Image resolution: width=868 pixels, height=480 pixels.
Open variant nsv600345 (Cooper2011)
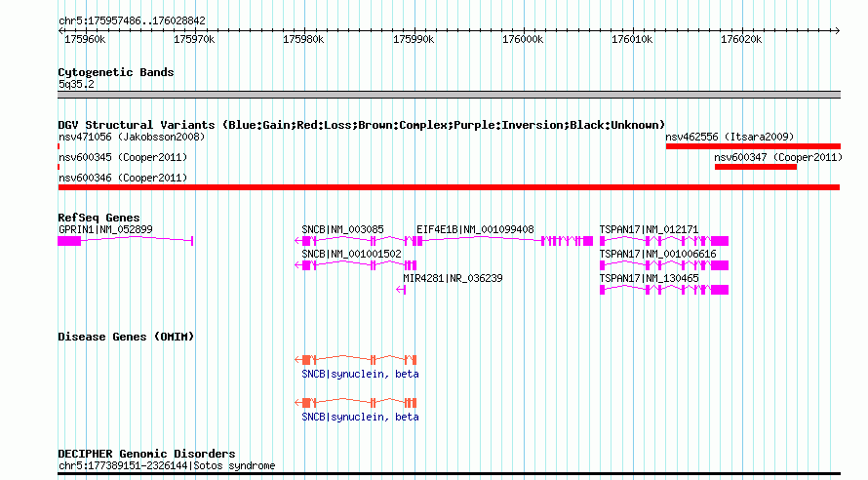pos(123,157)
